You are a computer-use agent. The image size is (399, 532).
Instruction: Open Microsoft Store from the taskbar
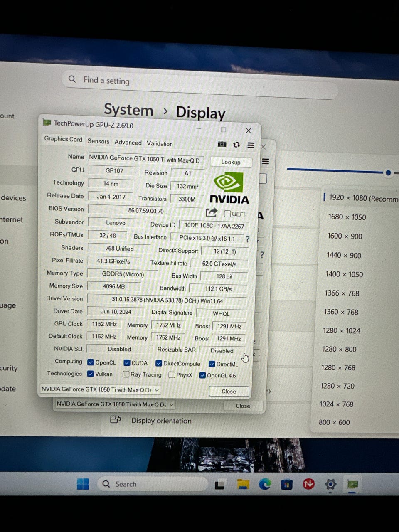[286, 484]
